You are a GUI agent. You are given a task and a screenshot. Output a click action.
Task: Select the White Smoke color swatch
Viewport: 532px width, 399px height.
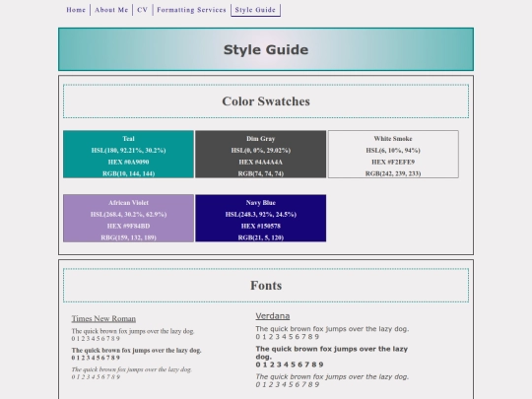[393, 154]
